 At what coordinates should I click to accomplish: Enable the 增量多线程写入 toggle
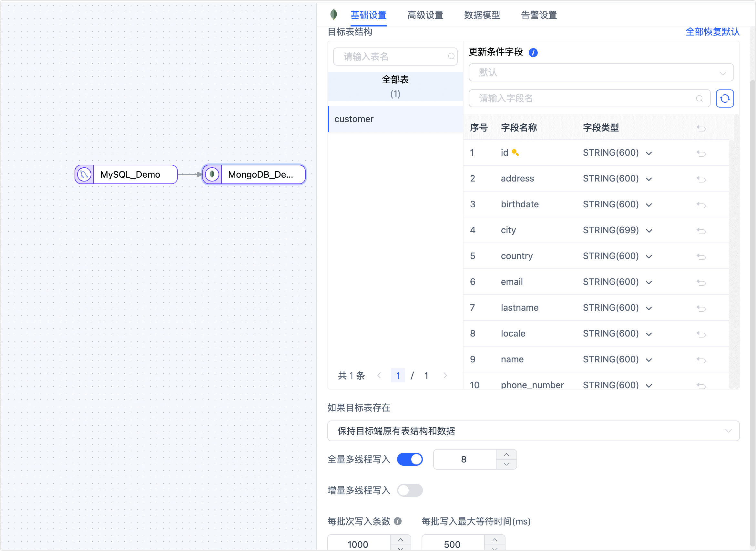(x=410, y=490)
